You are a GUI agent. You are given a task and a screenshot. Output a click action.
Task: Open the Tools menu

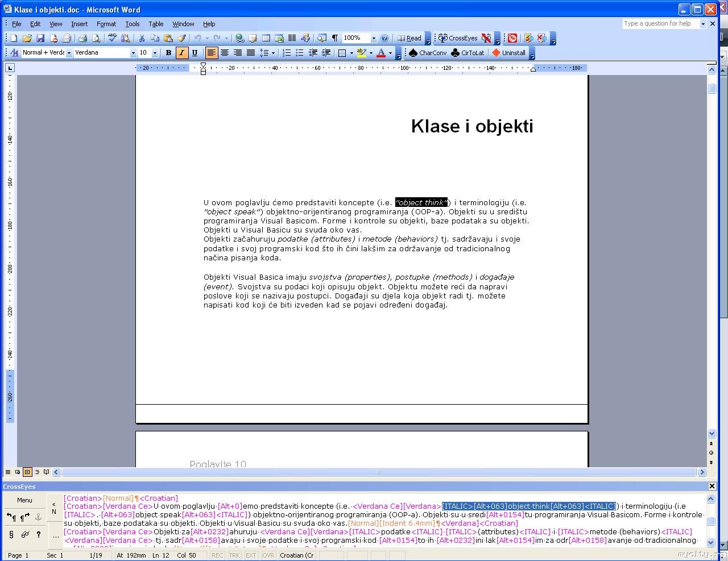tap(133, 24)
